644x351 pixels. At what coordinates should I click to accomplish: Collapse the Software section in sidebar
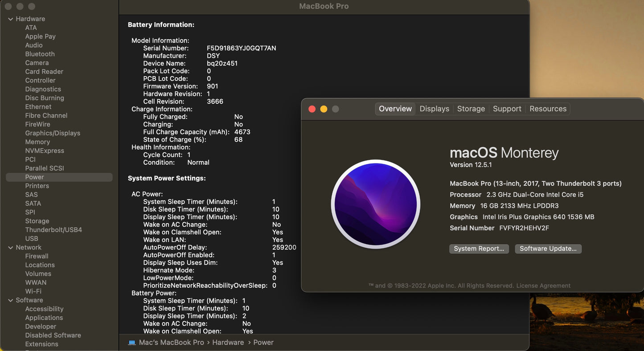11,300
